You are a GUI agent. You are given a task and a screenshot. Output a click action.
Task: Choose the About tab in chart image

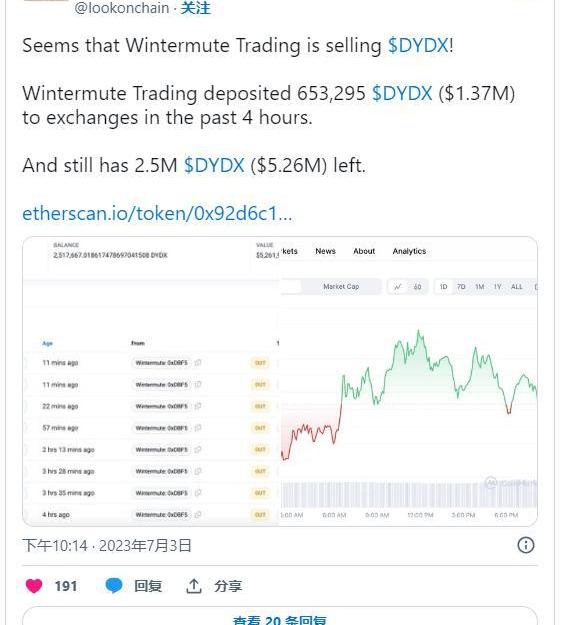pos(364,251)
